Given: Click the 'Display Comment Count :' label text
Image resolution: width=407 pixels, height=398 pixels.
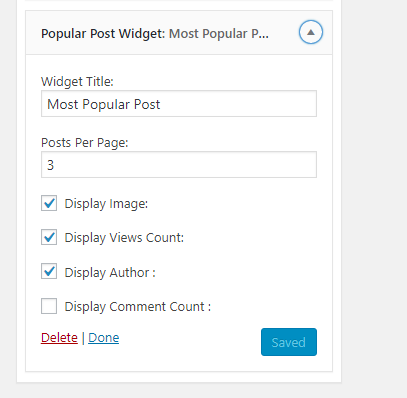Looking at the screenshot, I should click(x=138, y=307).
